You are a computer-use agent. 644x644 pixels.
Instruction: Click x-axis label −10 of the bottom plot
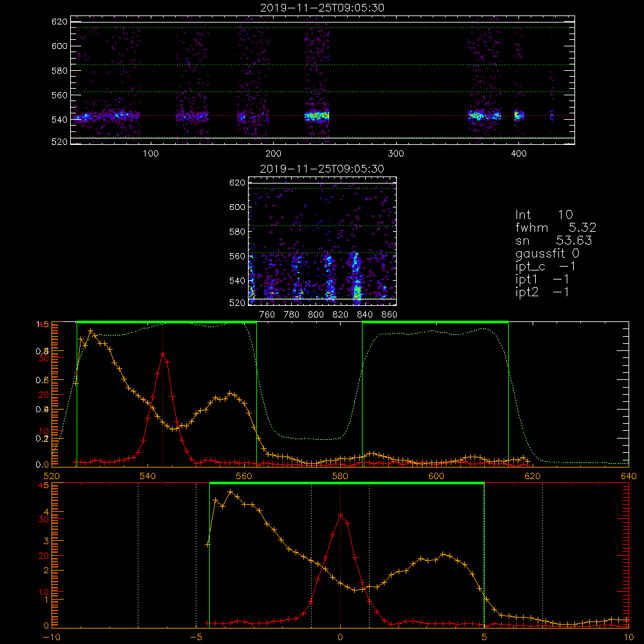click(52, 638)
